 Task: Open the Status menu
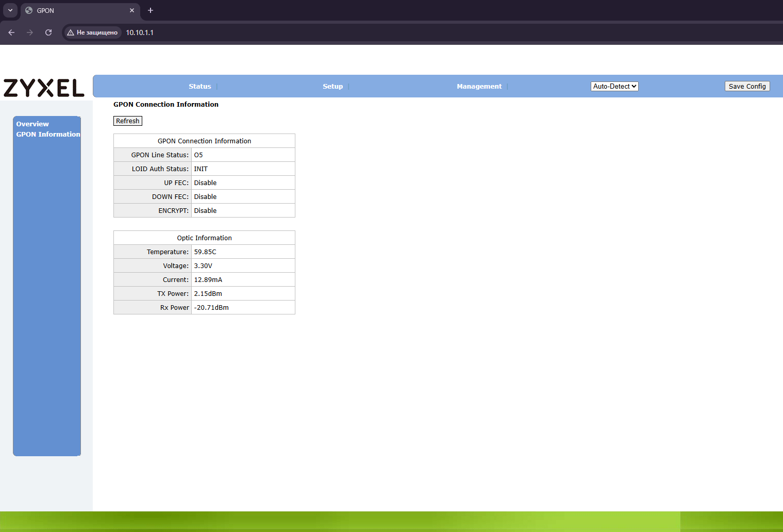click(x=200, y=87)
